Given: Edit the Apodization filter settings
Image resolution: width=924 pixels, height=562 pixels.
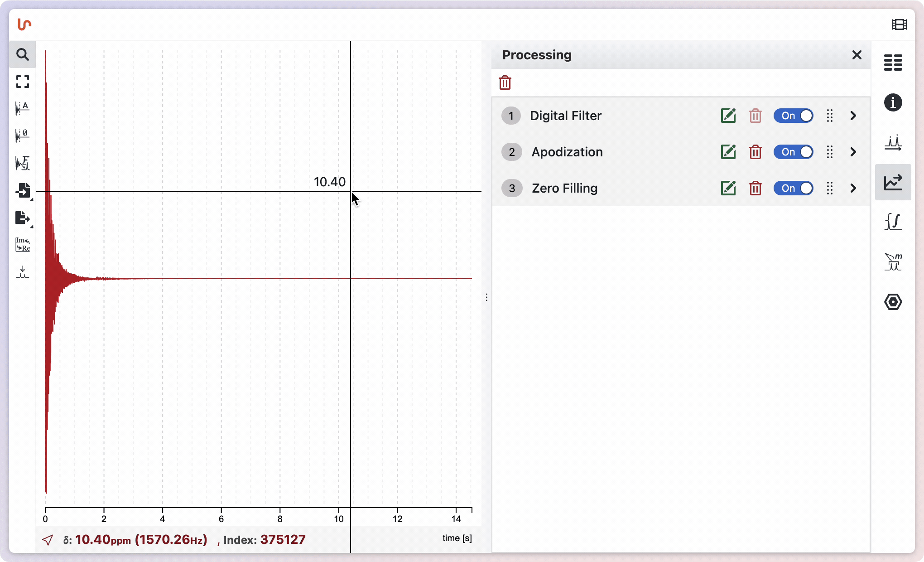Looking at the screenshot, I should (728, 152).
